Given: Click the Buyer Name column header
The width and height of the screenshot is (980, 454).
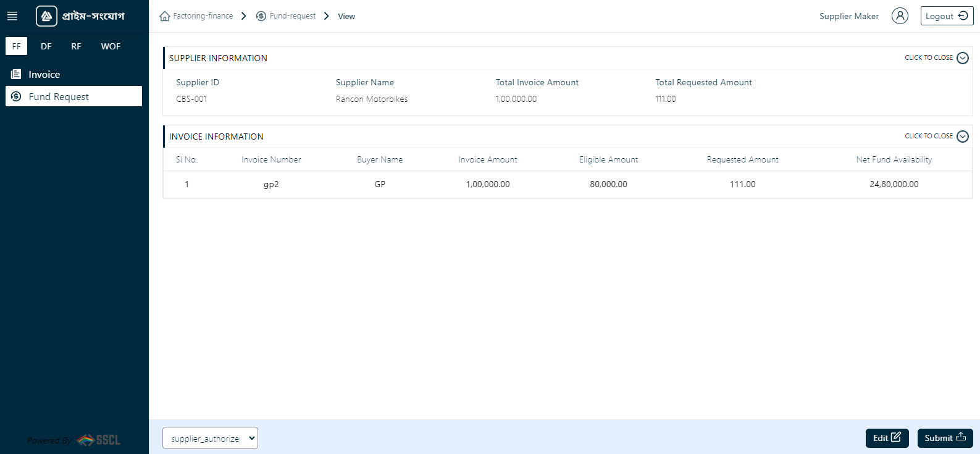Looking at the screenshot, I should [x=380, y=159].
